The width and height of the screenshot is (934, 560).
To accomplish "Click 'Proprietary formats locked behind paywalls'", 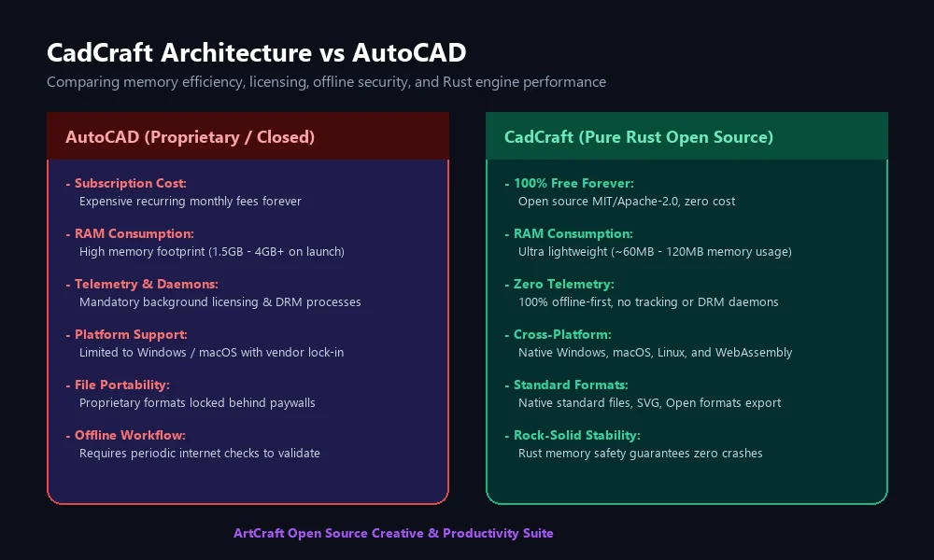I will point(197,403).
